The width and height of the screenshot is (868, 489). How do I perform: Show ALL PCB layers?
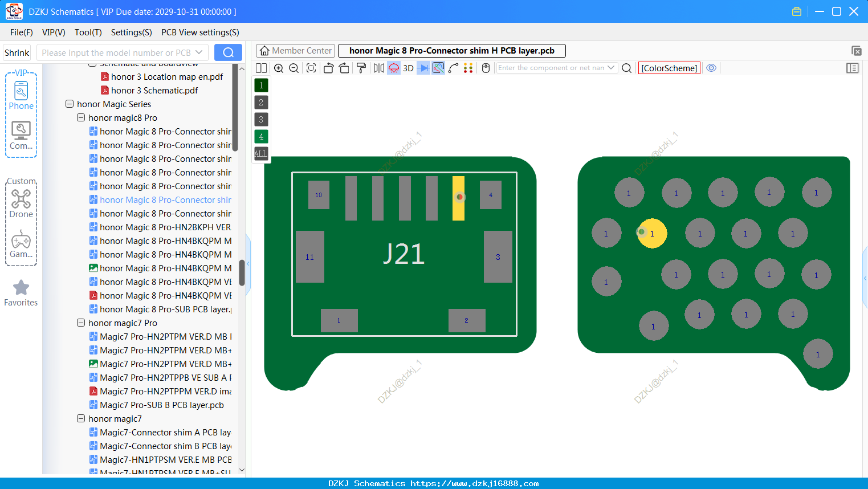tap(261, 153)
